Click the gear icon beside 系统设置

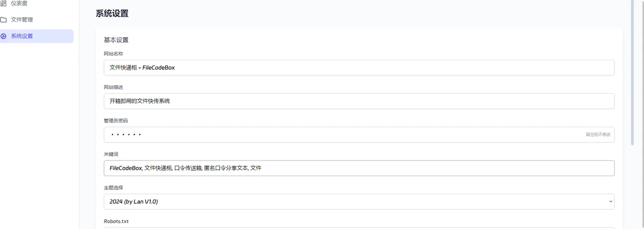(x=3, y=36)
